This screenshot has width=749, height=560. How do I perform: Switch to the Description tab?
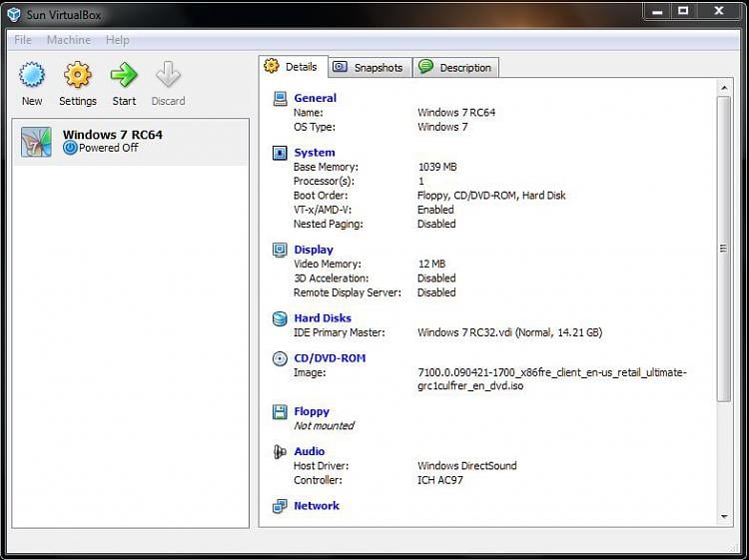coord(455,67)
